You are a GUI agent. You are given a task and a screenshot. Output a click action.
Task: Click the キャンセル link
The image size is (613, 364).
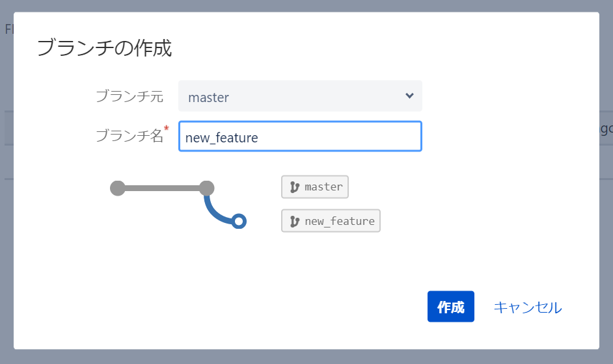[527, 307]
